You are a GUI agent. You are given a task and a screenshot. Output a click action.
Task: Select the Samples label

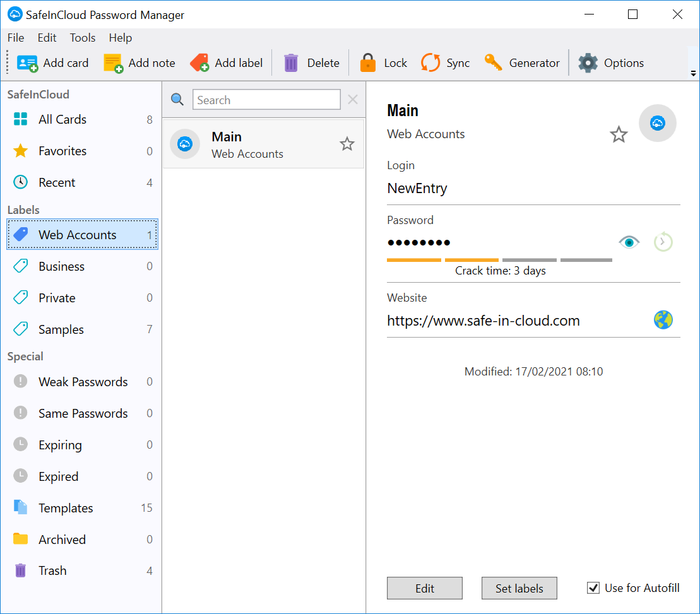82,329
